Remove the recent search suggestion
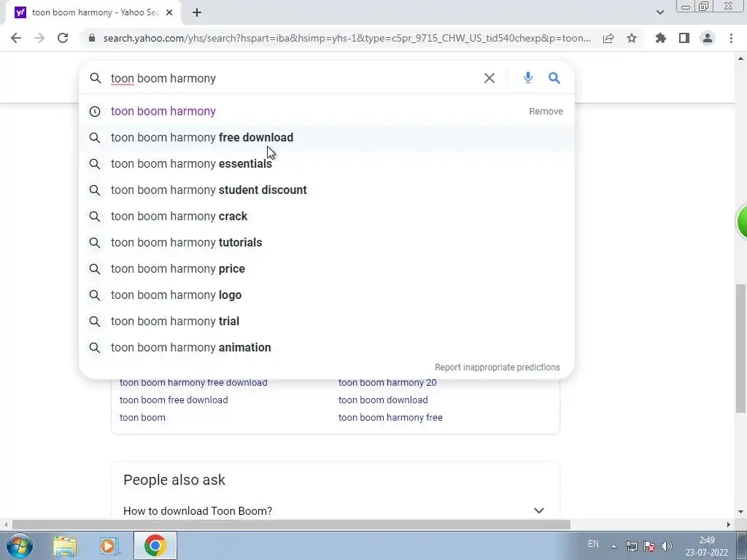 pyautogui.click(x=546, y=111)
